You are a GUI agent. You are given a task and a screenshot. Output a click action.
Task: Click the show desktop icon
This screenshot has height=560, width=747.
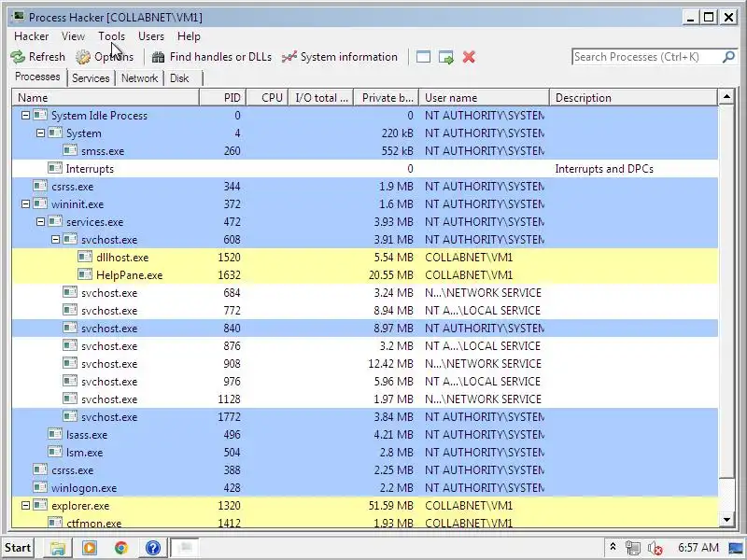point(737,548)
